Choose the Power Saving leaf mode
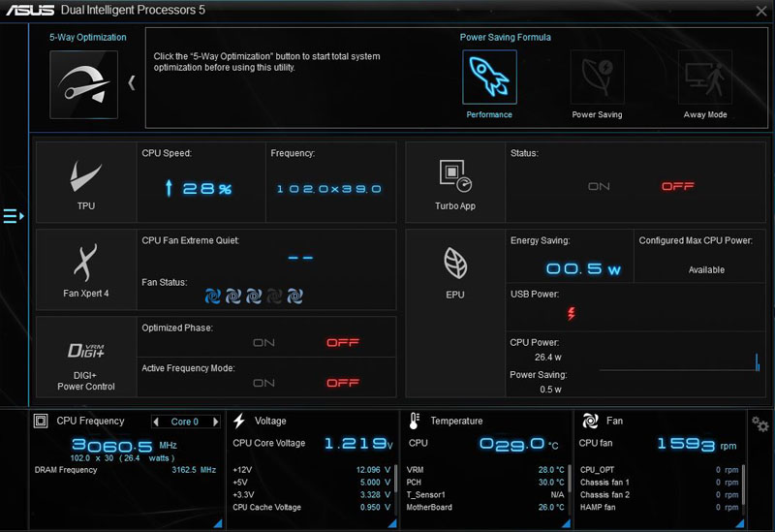 coord(597,78)
